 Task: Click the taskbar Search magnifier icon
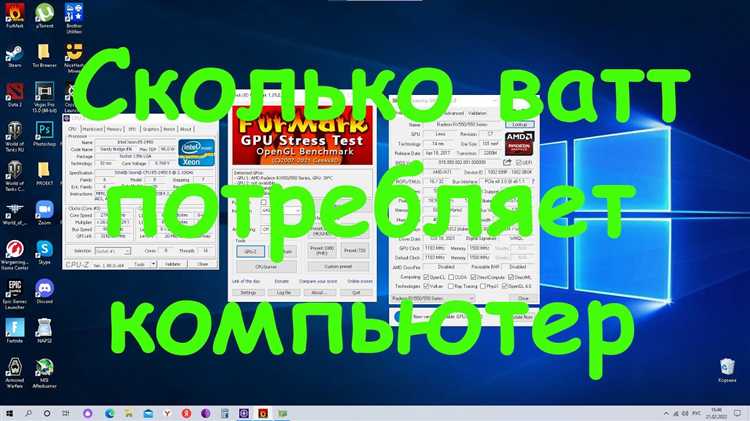28,413
